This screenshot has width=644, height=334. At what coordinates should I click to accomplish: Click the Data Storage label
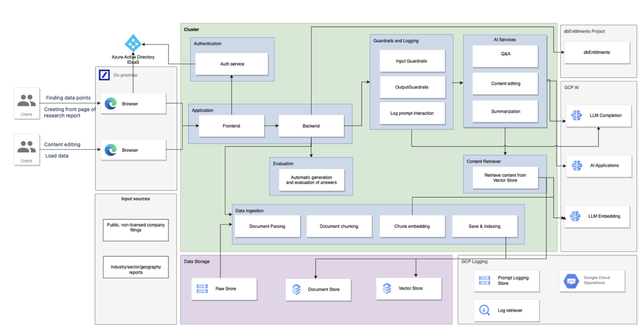(197, 261)
